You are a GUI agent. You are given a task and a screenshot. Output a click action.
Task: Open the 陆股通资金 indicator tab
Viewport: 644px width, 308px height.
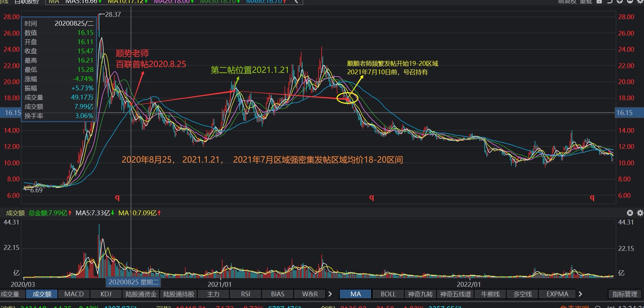point(141,294)
